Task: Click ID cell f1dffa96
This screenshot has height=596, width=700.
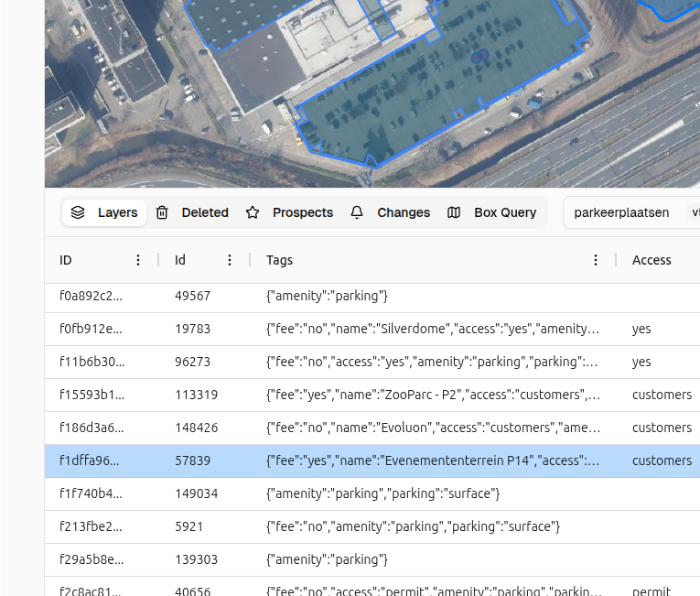Action: pyautogui.click(x=90, y=461)
